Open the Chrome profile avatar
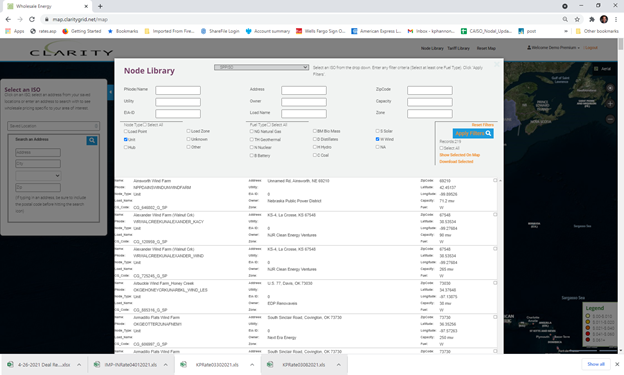The height and width of the screenshot is (375, 624). pyautogui.click(x=604, y=19)
